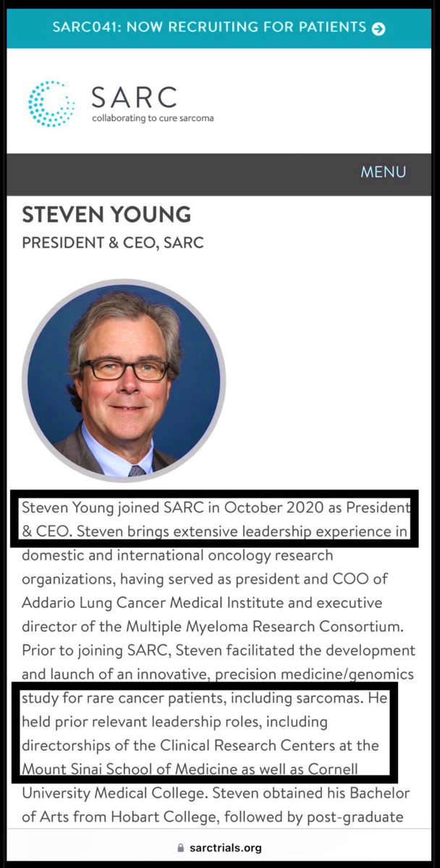Image resolution: width=440 pixels, height=868 pixels.
Task: Click the dark gray navigation bar
Action: point(181,172)
